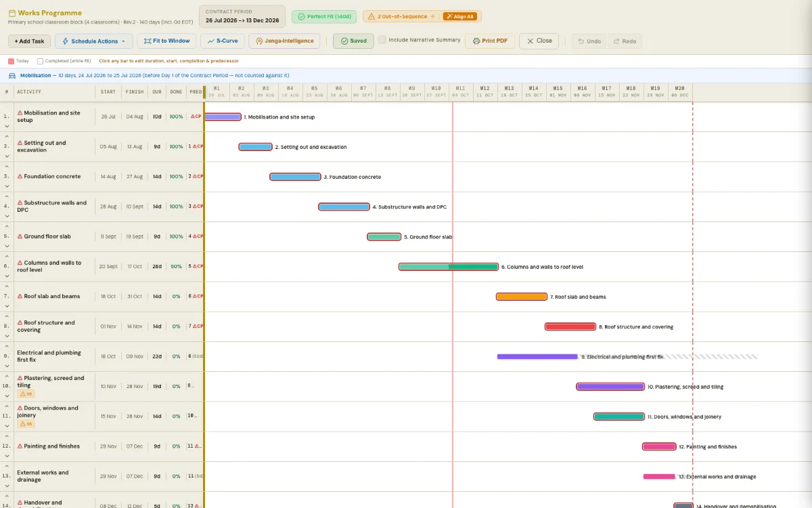Click the warning triangle in the Out-of-Sequence badge

click(x=371, y=16)
